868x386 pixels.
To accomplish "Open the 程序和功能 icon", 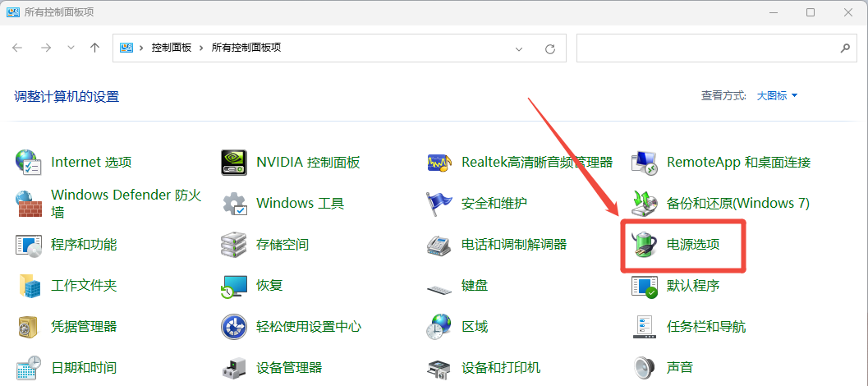I will click(x=28, y=244).
